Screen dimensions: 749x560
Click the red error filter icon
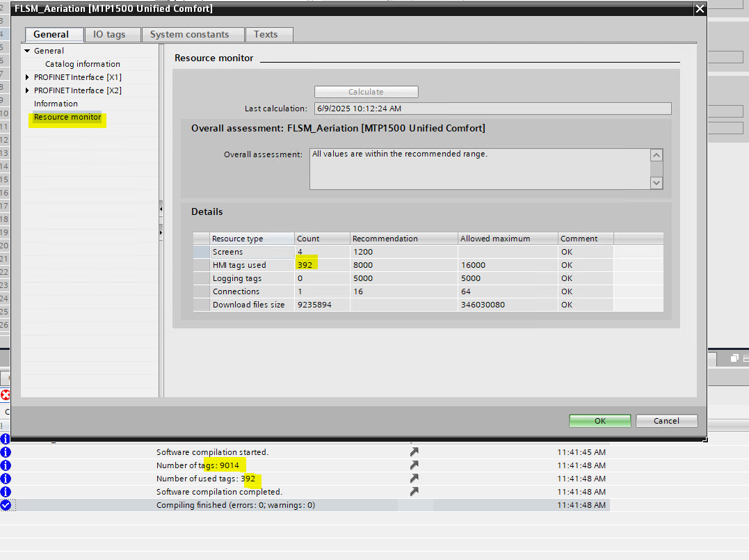[6, 395]
